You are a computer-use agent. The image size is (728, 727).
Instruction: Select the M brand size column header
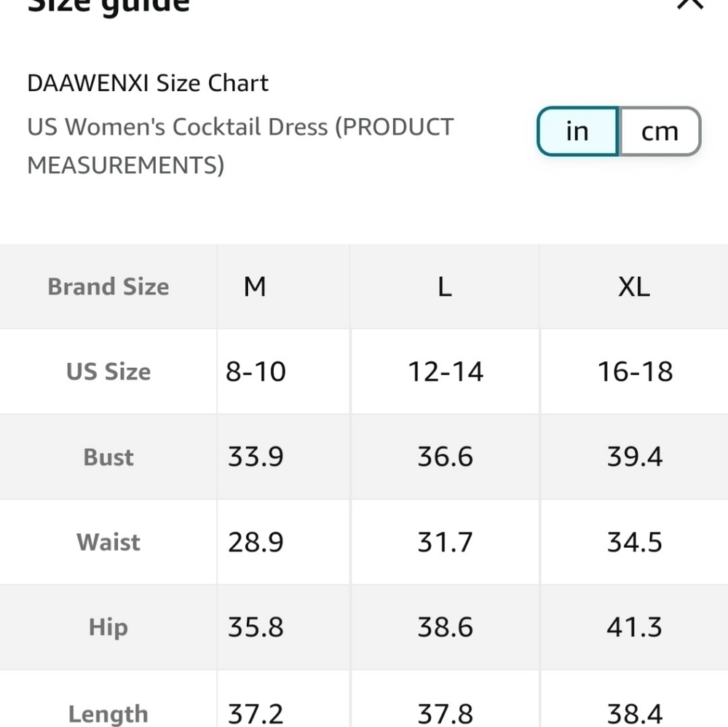255,286
